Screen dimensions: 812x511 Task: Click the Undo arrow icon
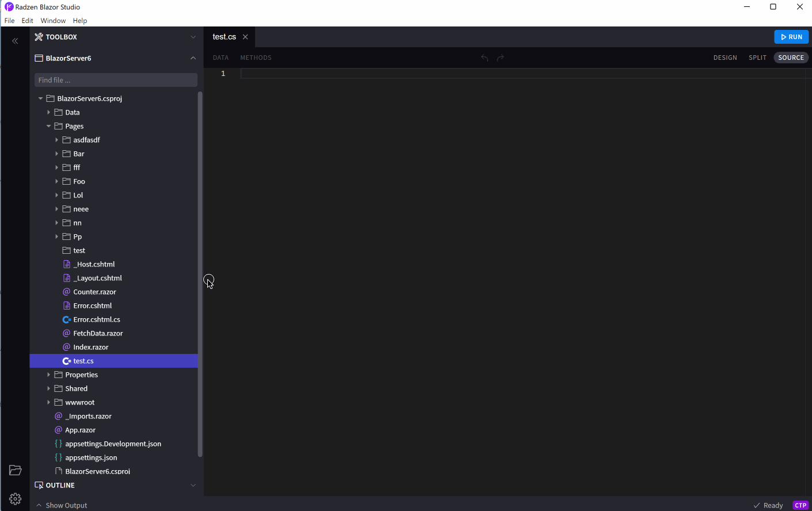click(484, 58)
